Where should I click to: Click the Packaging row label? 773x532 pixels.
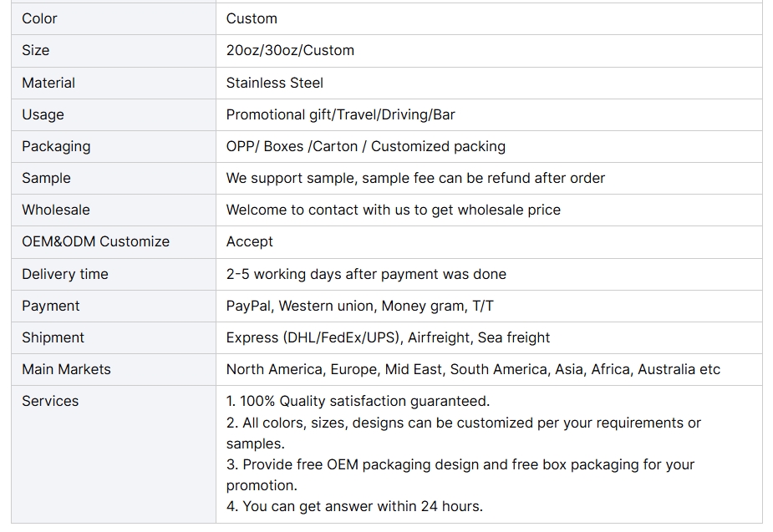pos(56,147)
